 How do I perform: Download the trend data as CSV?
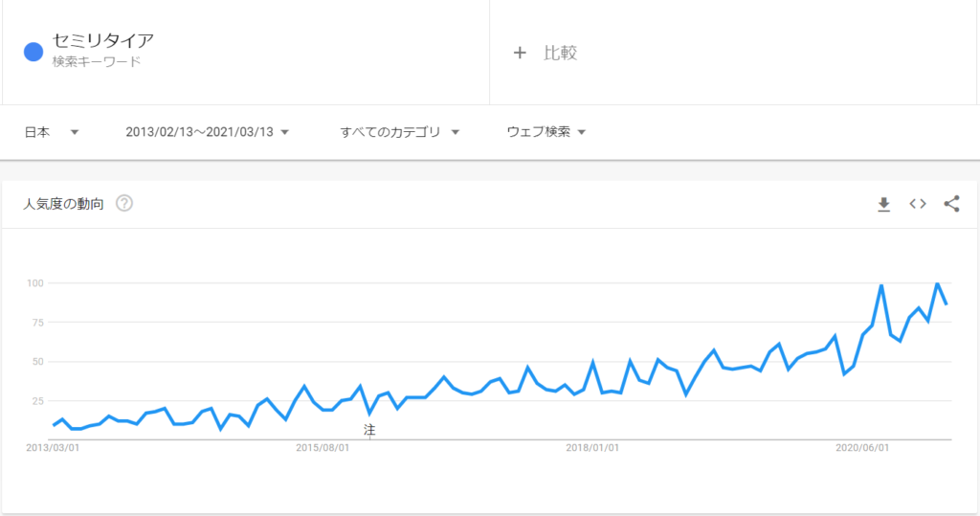coord(883,204)
